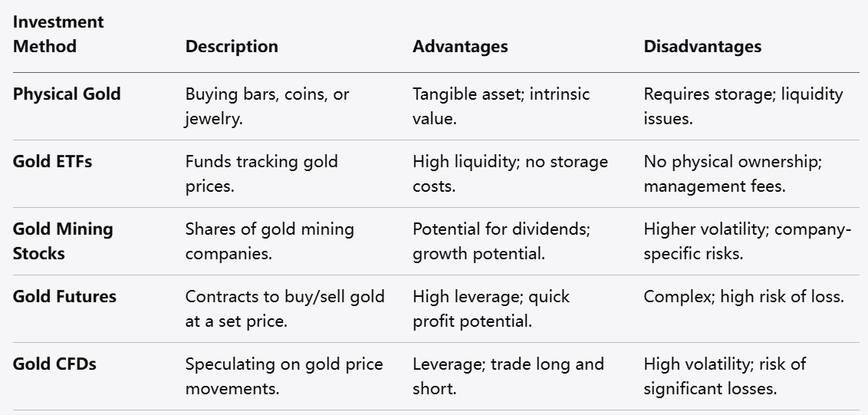Click 'Requires storage; liquidity issues' cell
This screenshot has height=415, width=868.
pos(743,106)
